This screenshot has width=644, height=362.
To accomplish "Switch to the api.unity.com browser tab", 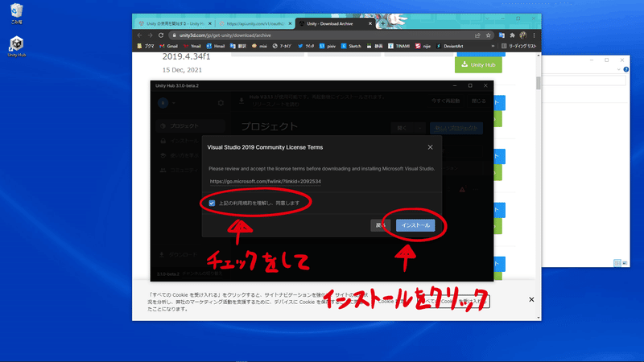I will [255, 24].
